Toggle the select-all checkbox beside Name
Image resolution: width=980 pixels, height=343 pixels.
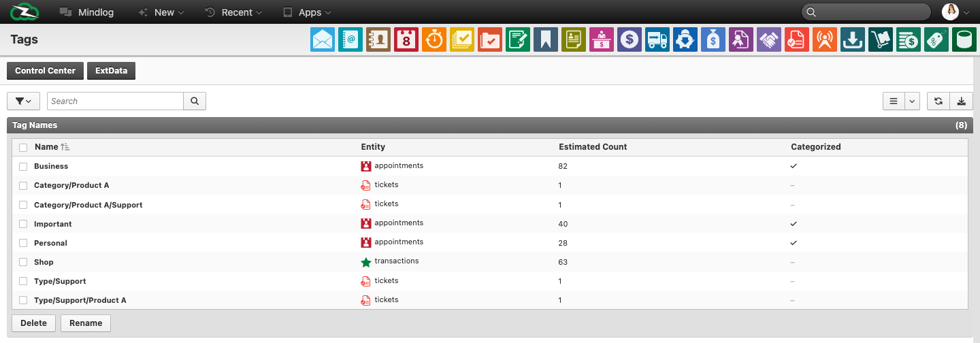point(23,147)
